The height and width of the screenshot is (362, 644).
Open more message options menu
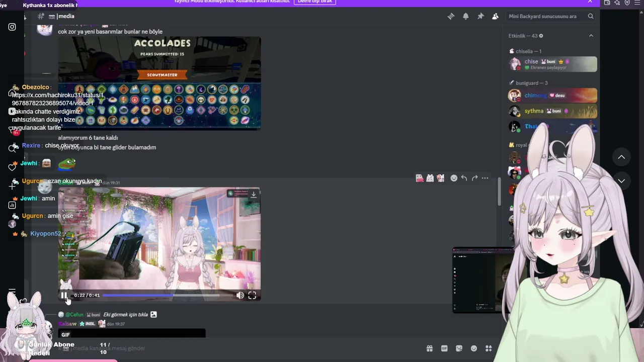click(x=485, y=178)
